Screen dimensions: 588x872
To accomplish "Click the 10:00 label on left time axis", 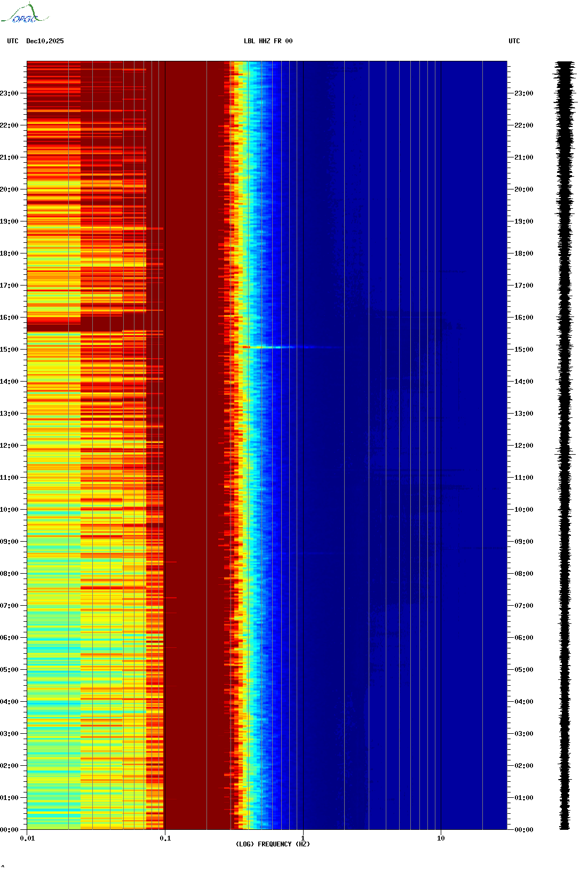I will click(x=9, y=510).
